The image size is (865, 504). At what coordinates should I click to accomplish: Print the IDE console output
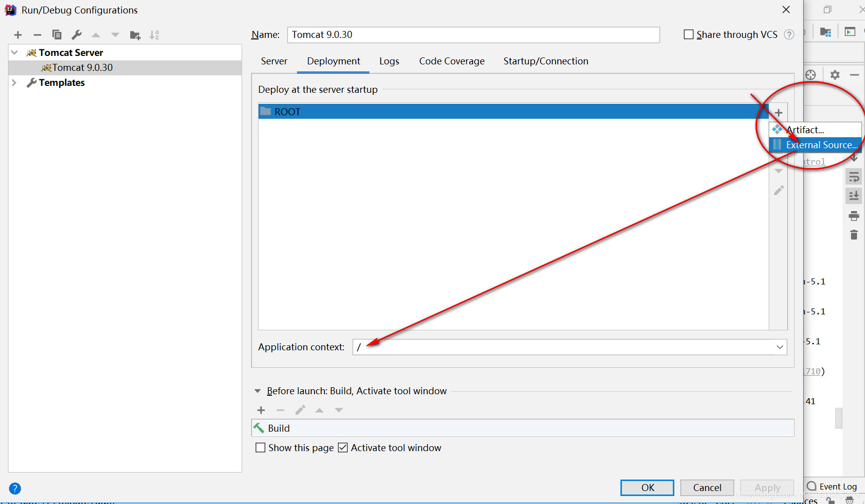[x=854, y=216]
